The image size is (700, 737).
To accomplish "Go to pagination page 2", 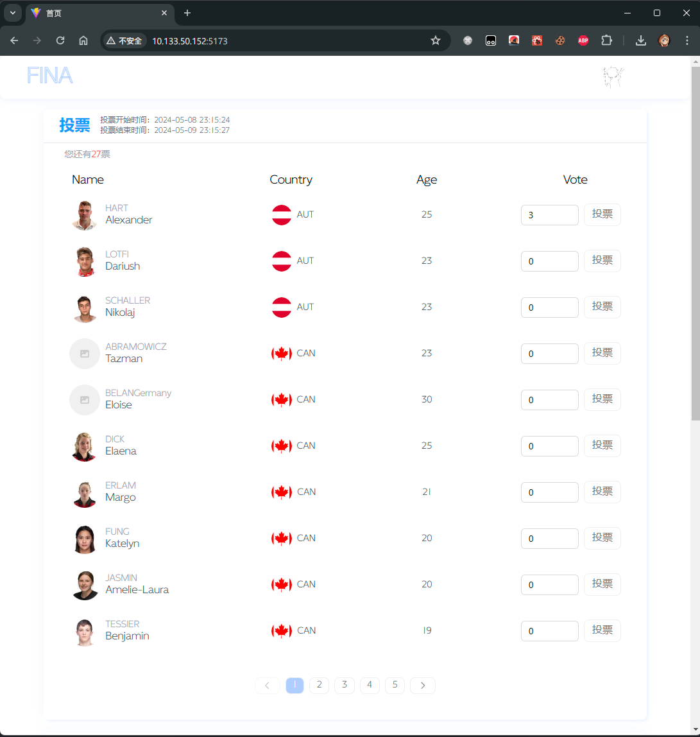I will point(320,685).
